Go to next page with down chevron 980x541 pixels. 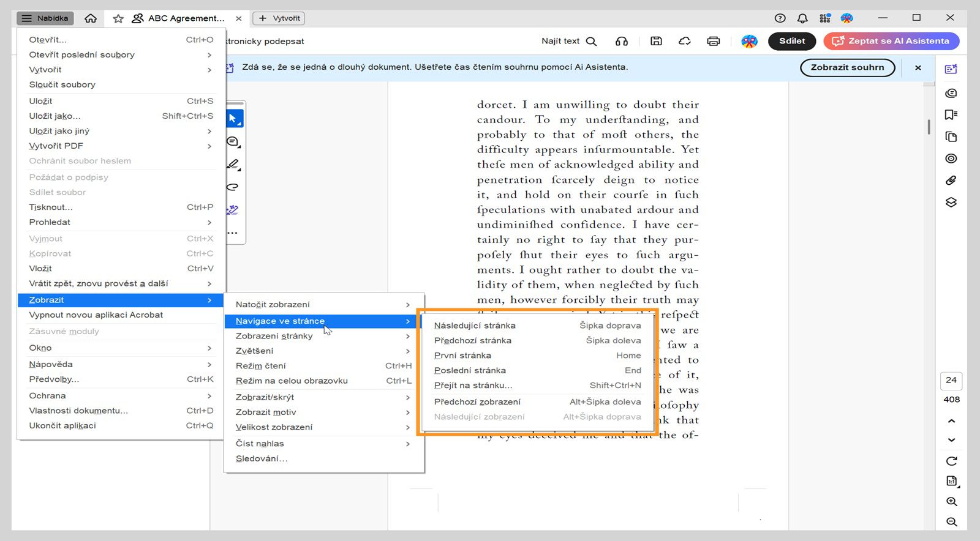[951, 440]
